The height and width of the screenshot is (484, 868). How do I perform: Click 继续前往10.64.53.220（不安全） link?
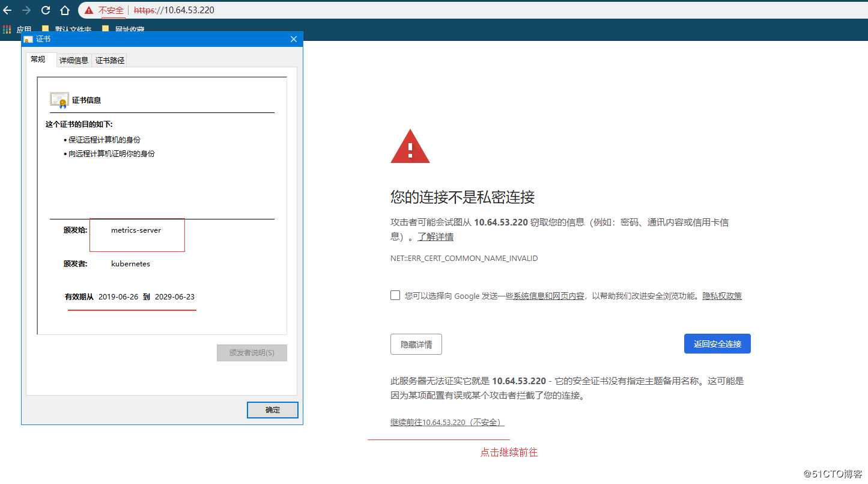(x=447, y=422)
